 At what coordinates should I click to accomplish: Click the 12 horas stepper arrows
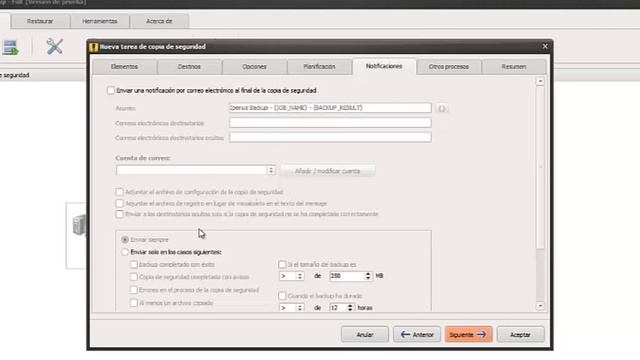pos(350,308)
